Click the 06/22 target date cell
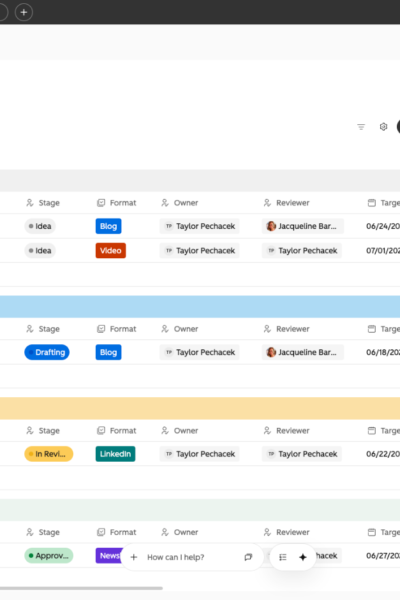400x600 pixels. [383, 454]
